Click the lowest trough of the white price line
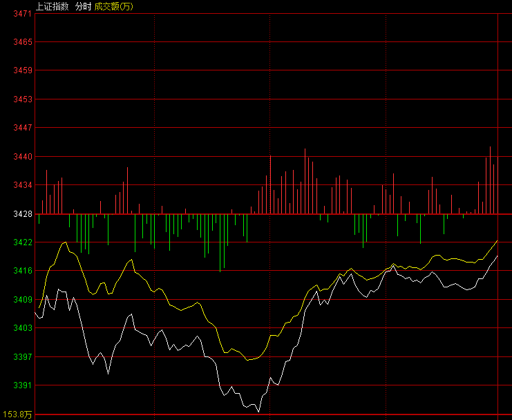512x420 pixels. [x=258, y=411]
